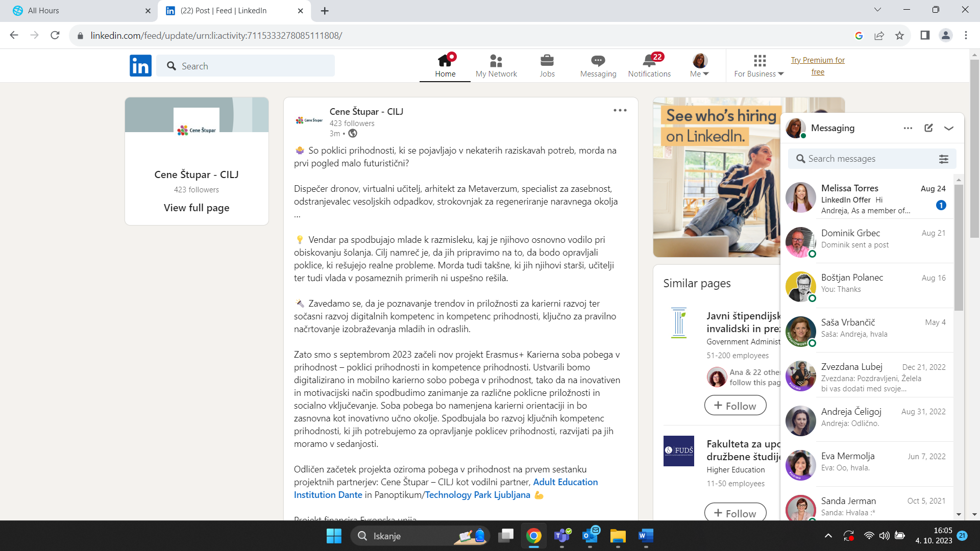980x551 pixels.
Task: Click compose new message icon
Action: click(x=928, y=128)
